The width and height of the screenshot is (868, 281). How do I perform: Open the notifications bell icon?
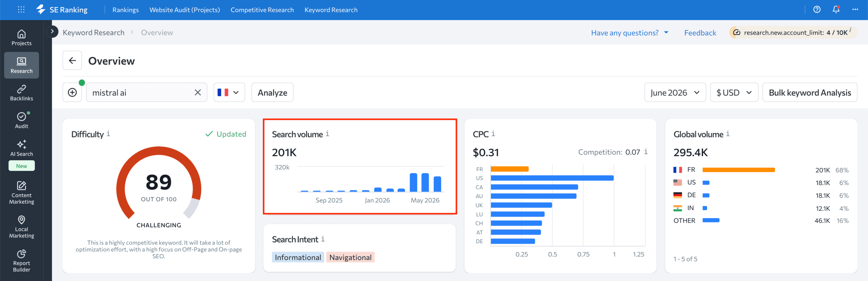click(836, 9)
